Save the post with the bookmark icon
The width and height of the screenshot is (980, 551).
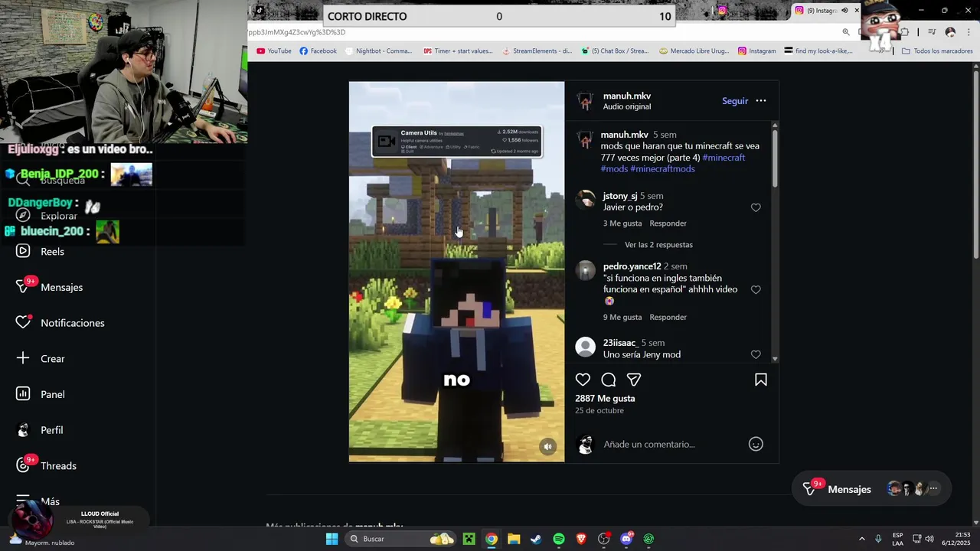(x=761, y=380)
